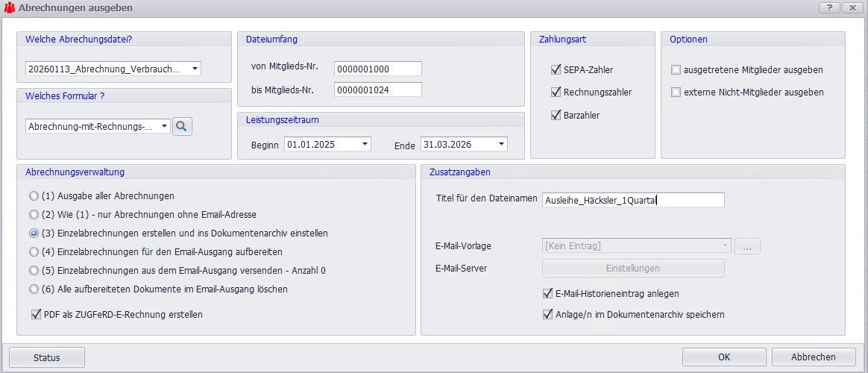The width and height of the screenshot is (868, 373).
Task: Confirm the dialog with OK
Action: [x=723, y=357]
